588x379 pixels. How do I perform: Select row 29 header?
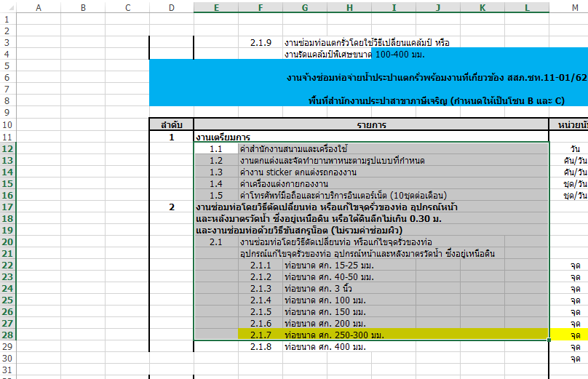(x=7, y=347)
